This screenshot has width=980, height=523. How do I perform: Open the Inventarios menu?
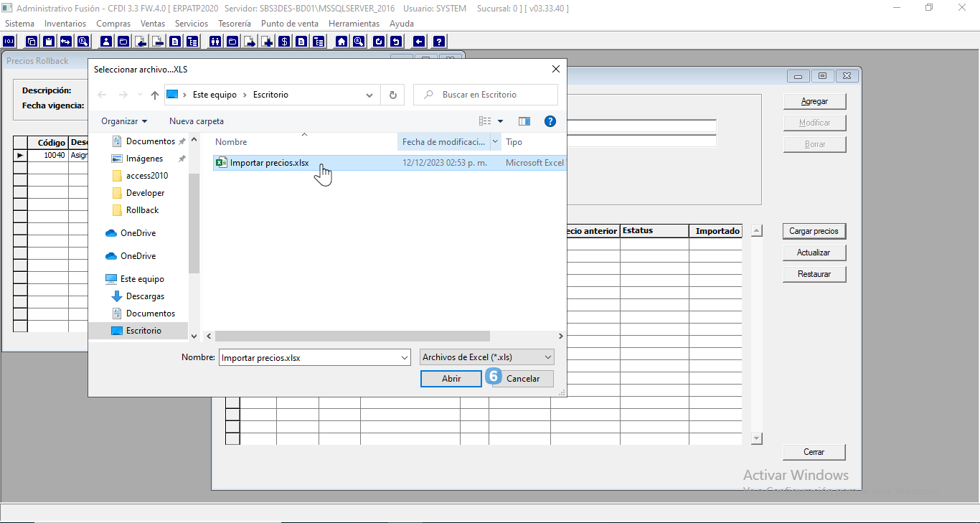click(65, 24)
